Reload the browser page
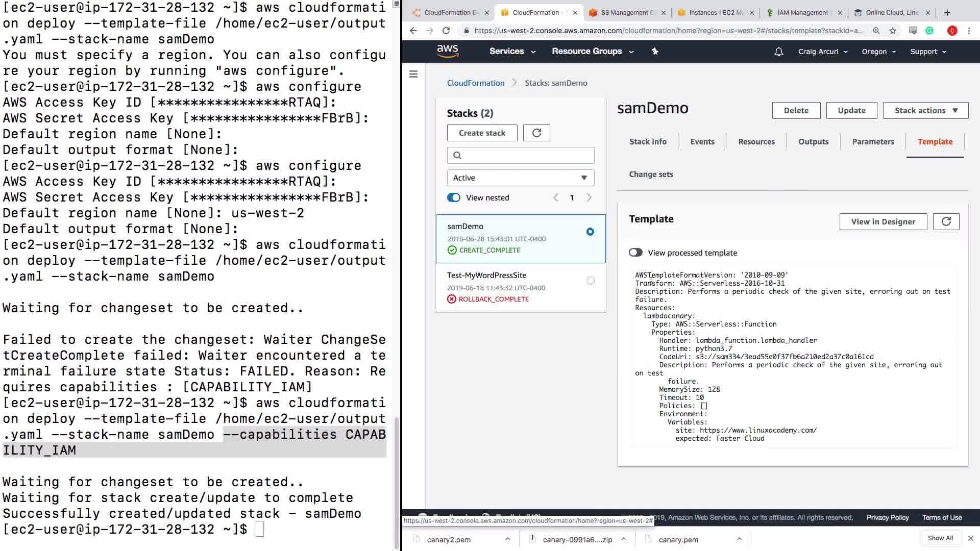This screenshot has width=980, height=551. (x=446, y=31)
